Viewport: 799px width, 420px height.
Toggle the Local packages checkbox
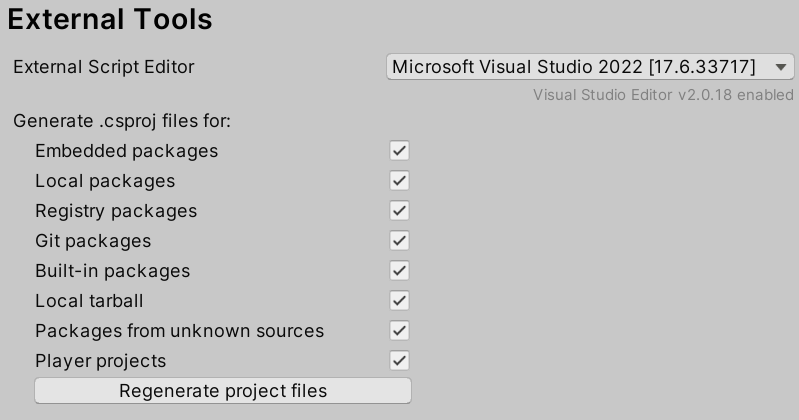point(400,181)
